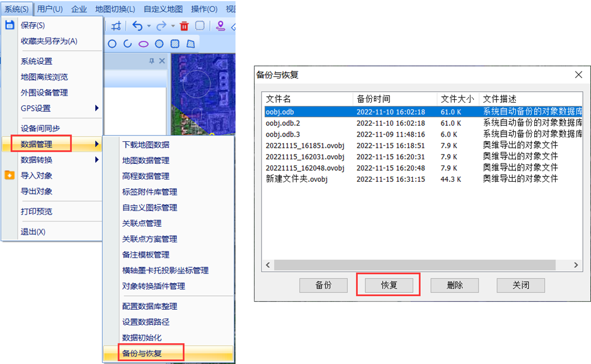Image resolution: width=591 pixels, height=364 pixels.
Task: Expand the GPS设置 submenu
Action: click(97, 108)
